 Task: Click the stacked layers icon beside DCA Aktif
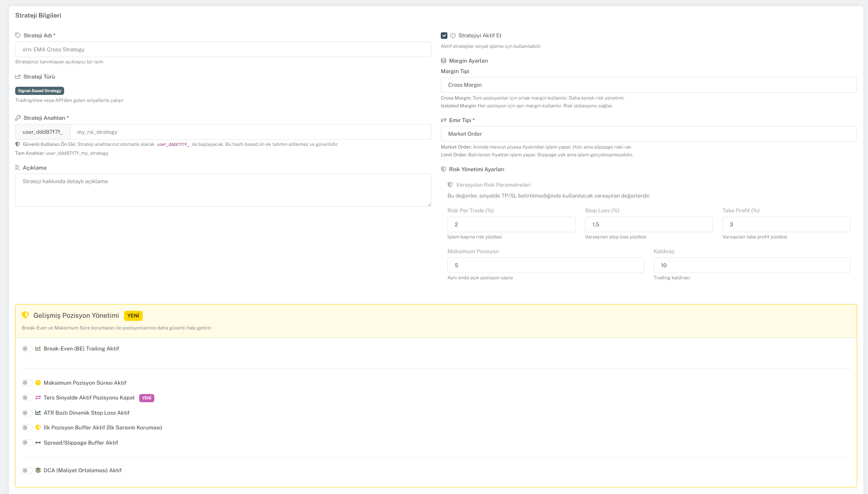tap(38, 470)
